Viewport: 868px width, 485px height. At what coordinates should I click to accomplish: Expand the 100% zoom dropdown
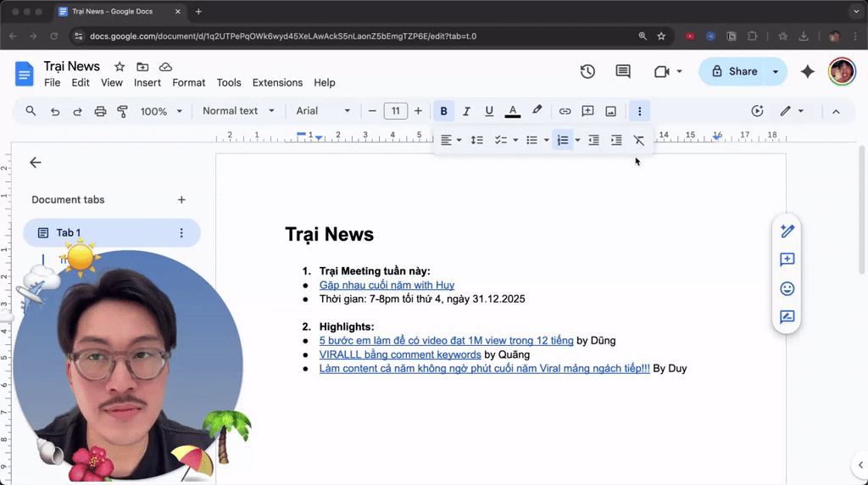[161, 111]
